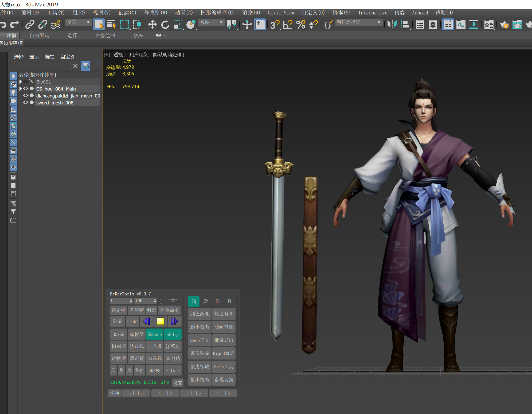Activate the Select and Scale tool
532x414 pixels.
coord(178,25)
